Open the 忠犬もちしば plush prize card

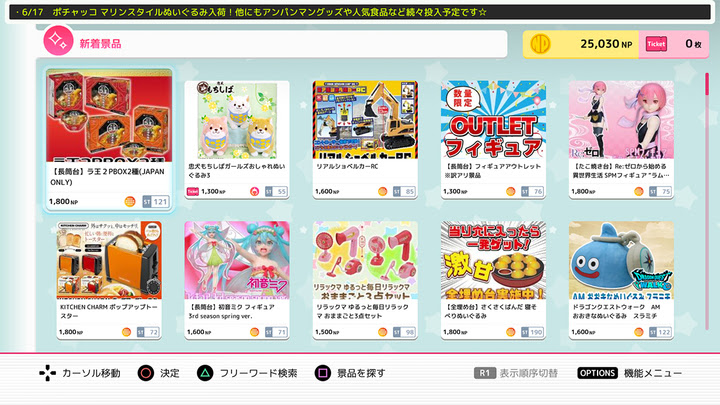tap(237, 140)
